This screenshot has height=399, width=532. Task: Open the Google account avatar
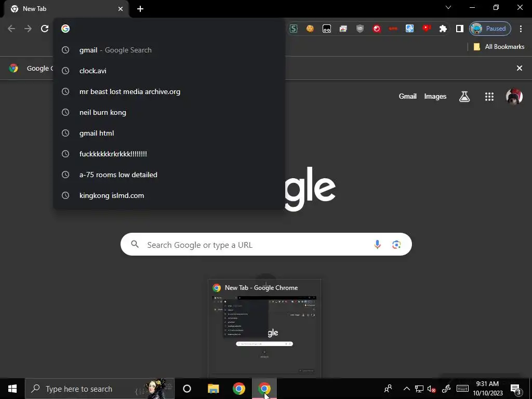pyautogui.click(x=514, y=97)
